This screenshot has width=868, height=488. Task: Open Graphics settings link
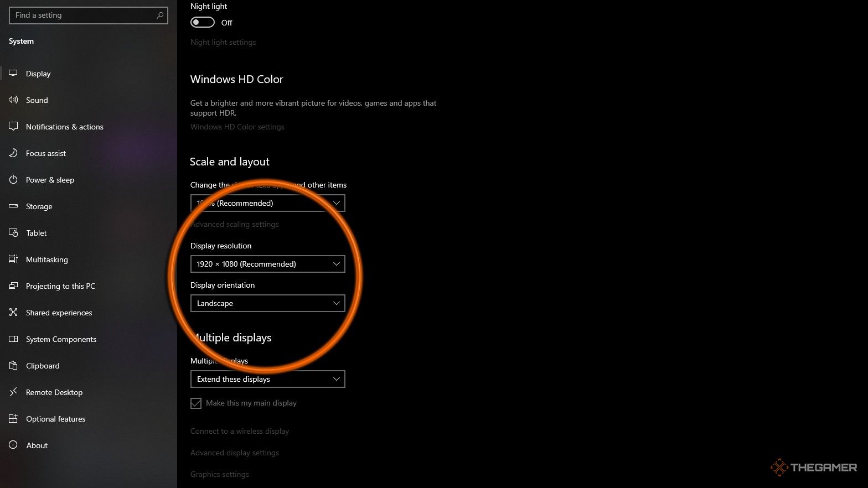click(x=220, y=474)
